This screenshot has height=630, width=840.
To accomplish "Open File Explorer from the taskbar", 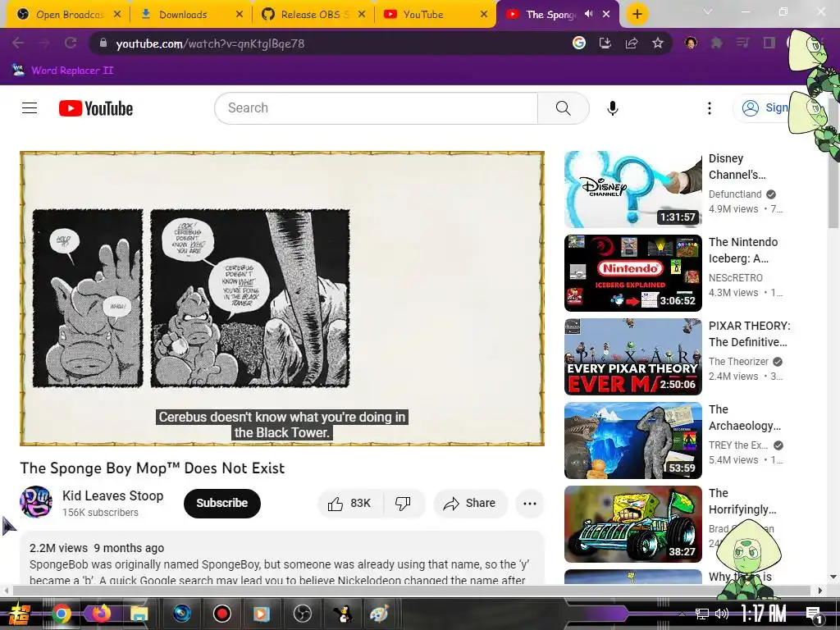I will pyautogui.click(x=138, y=614).
